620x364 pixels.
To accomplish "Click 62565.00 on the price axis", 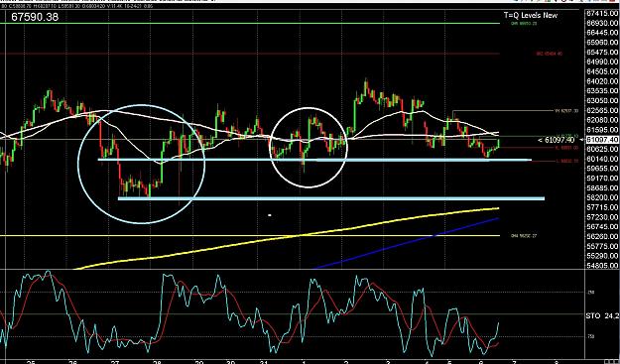I will [x=602, y=111].
